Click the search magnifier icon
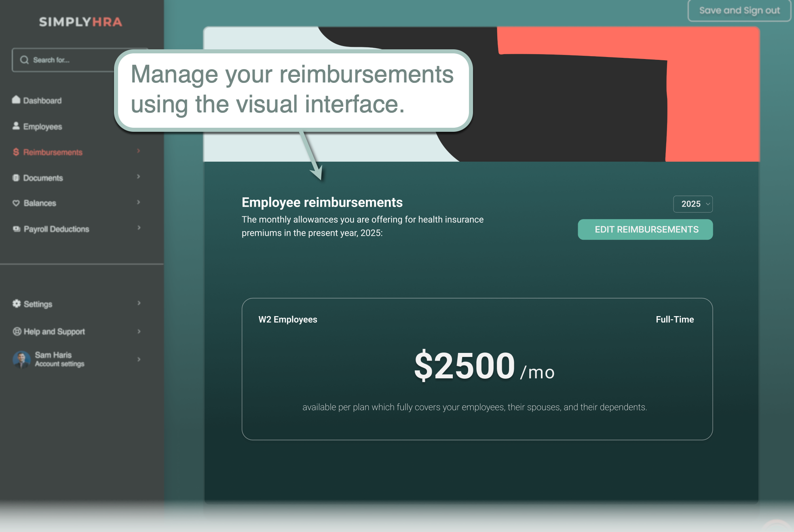Screen dimensions: 794x532 24,60
